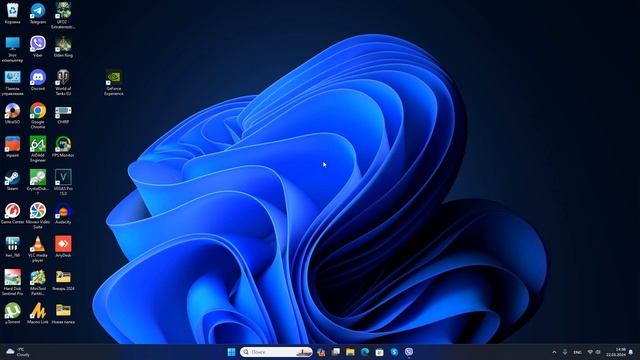Select the FPS Monitor desktop shortcut
The height and width of the screenshot is (360, 640).
click(x=63, y=147)
